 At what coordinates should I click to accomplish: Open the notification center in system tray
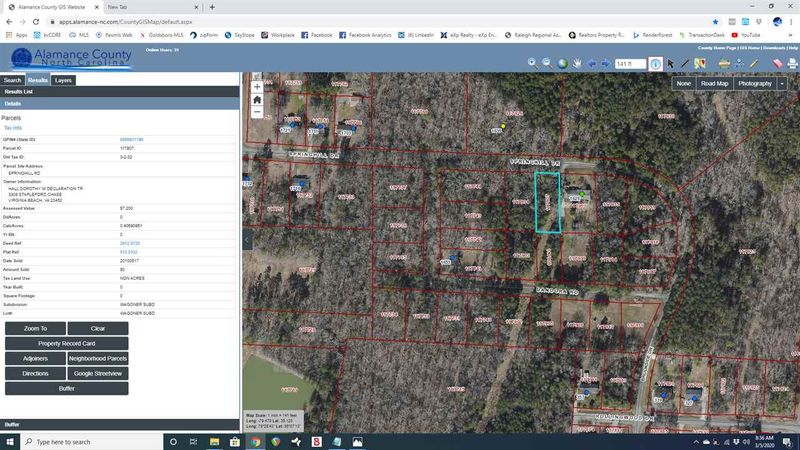(787, 442)
